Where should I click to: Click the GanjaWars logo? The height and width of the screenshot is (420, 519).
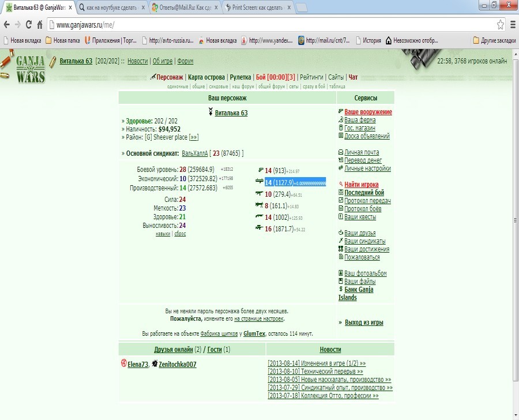tap(30, 69)
